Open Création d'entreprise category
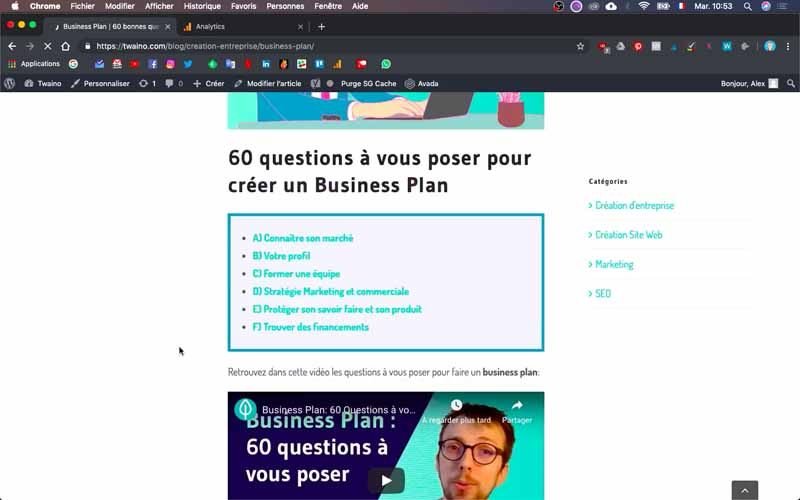 [634, 206]
